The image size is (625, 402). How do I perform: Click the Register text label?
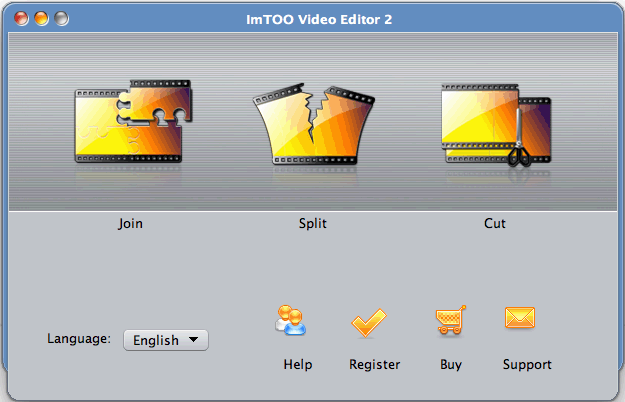pyautogui.click(x=375, y=365)
